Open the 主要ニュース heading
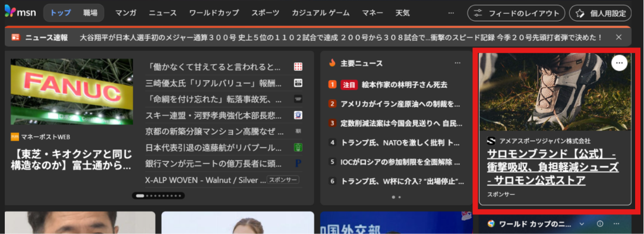644x234 pixels. (x=362, y=63)
